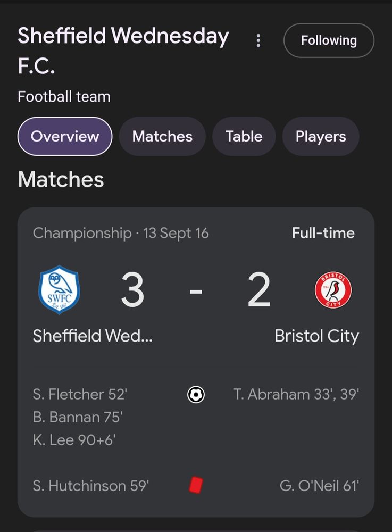Click the red card icon
392x532 pixels.
click(196, 485)
